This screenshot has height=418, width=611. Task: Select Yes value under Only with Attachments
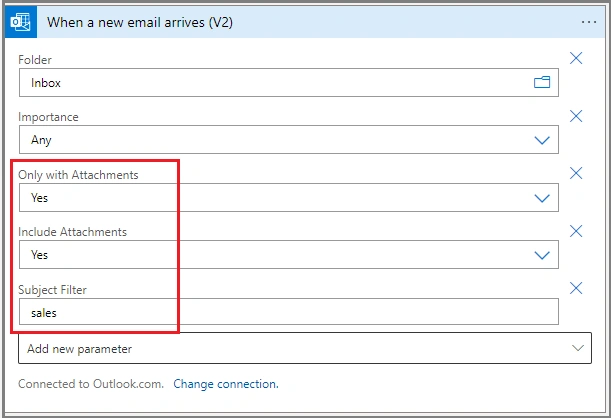[39, 198]
